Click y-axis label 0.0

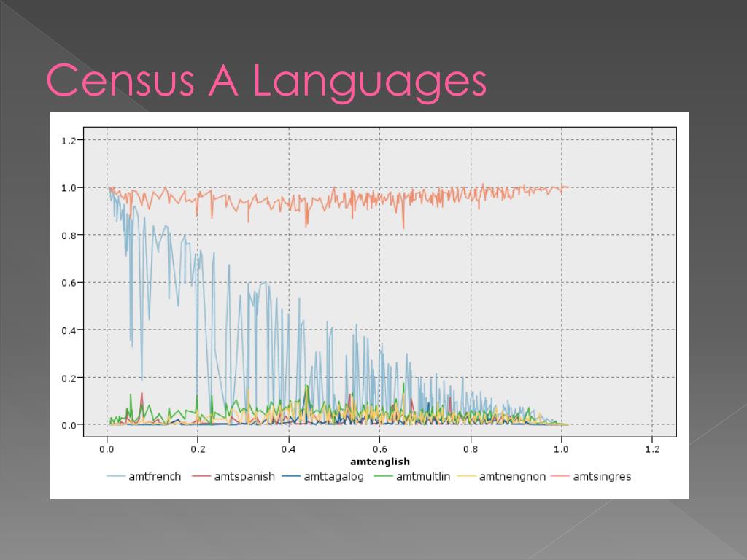[x=69, y=425]
